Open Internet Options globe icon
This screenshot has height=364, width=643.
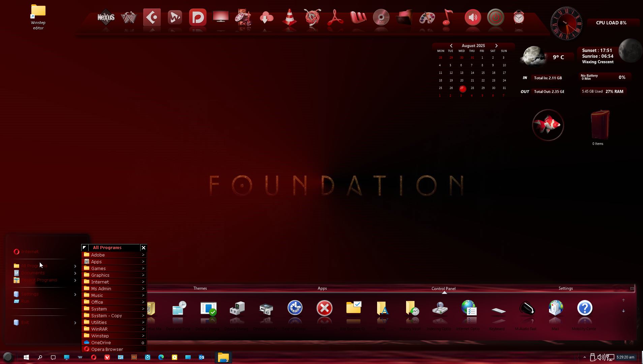[x=468, y=308]
